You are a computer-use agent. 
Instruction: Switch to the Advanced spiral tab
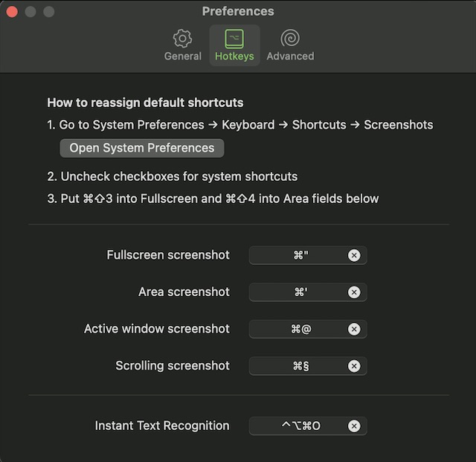pyautogui.click(x=290, y=45)
